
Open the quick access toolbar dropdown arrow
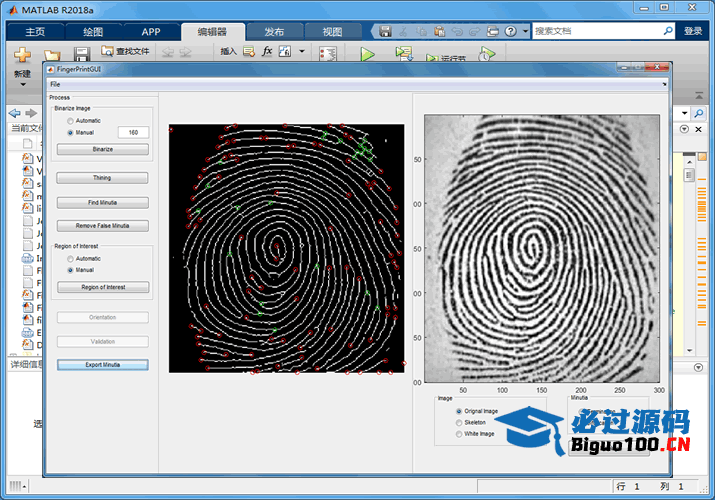pos(525,31)
